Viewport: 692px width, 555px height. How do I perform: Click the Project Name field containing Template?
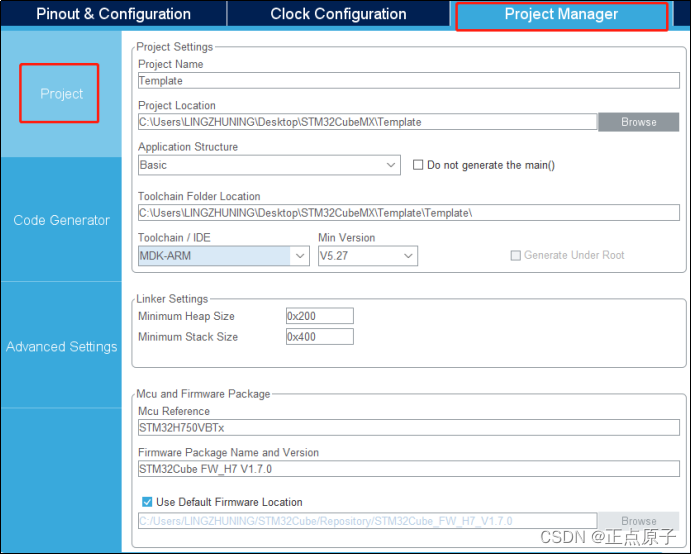pyautogui.click(x=409, y=81)
